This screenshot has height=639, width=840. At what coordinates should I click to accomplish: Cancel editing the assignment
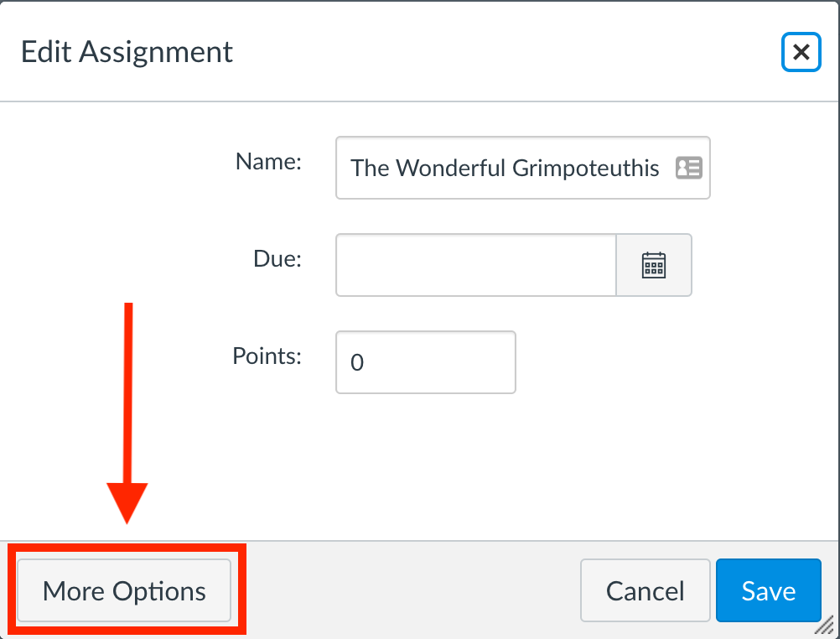coord(645,590)
